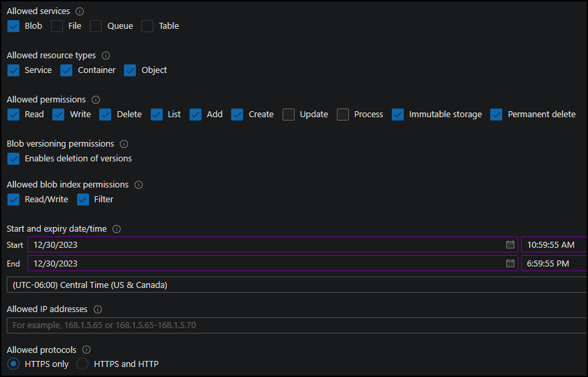The width and height of the screenshot is (588, 377).
Task: Click info icon next to Allowed blob index permissions
Action: pos(139,185)
